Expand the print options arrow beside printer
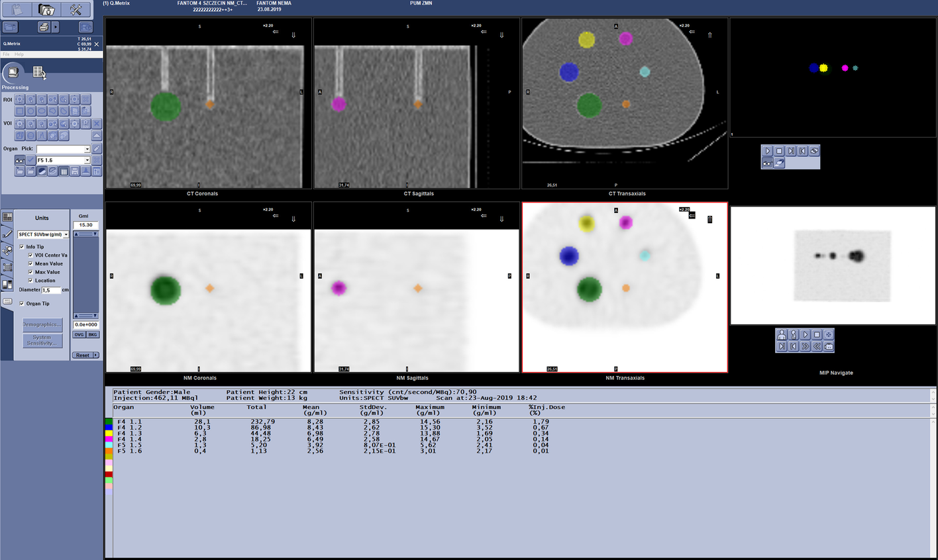Screen dimensions: 938x560 [x=56, y=27]
